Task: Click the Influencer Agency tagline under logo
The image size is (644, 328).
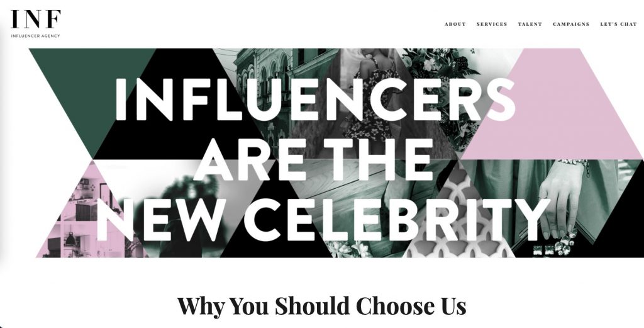Action: click(36, 35)
